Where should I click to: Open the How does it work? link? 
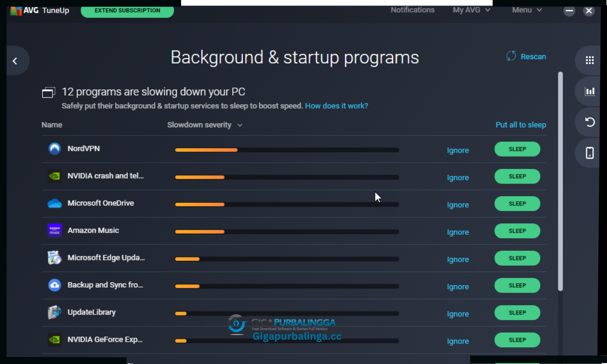pyautogui.click(x=336, y=106)
